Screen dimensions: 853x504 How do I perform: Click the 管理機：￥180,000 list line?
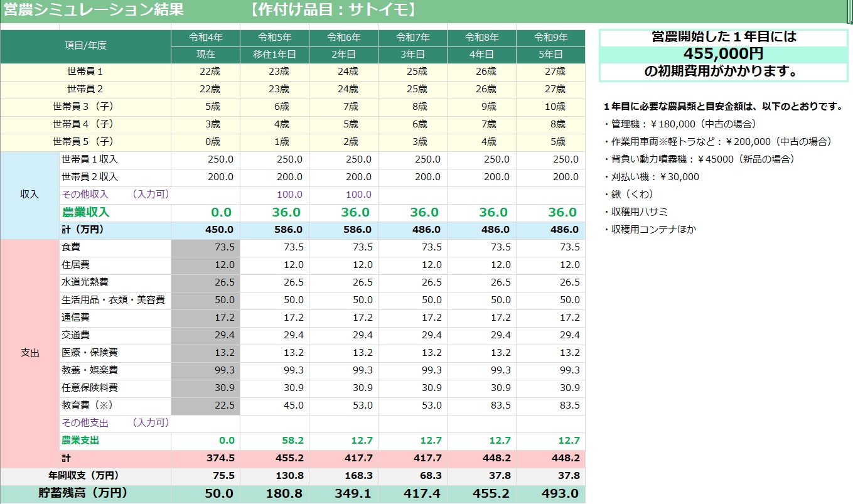[x=679, y=124]
